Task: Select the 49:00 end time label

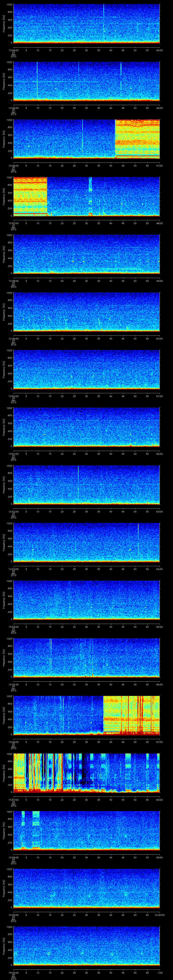Action: pos(160,281)
